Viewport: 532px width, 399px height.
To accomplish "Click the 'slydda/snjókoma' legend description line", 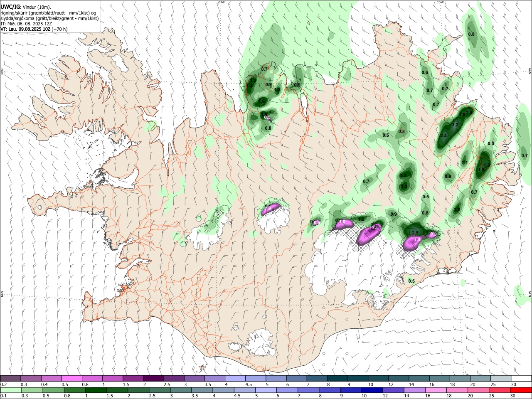I will point(49,18).
